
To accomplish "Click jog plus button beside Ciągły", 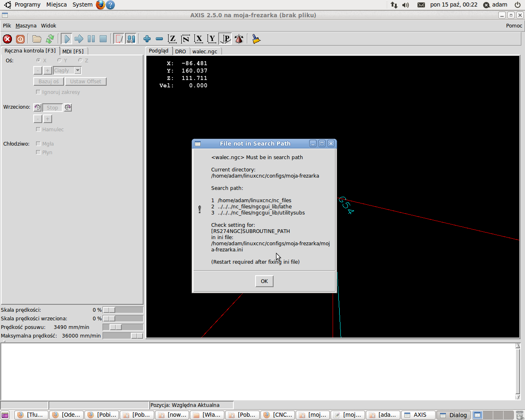I will point(48,71).
